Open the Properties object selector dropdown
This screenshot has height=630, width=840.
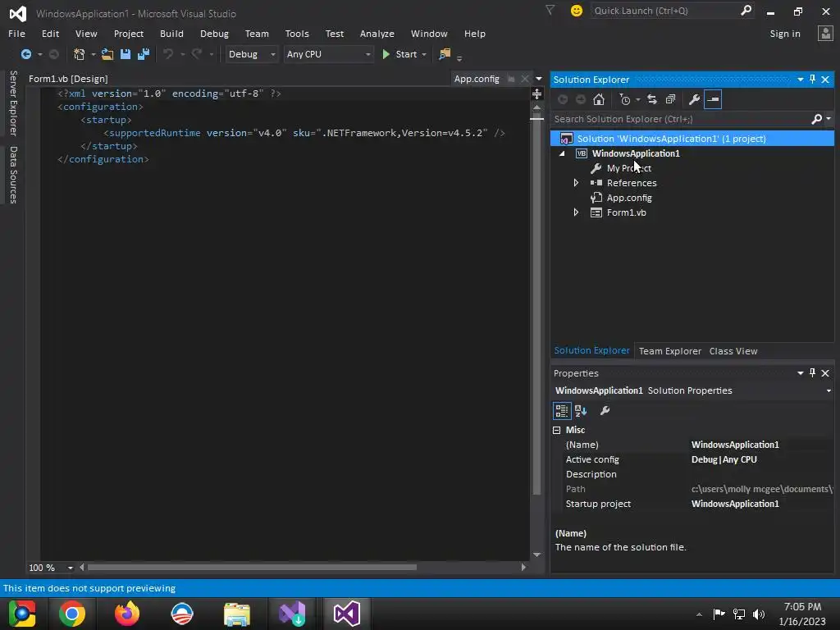829,390
